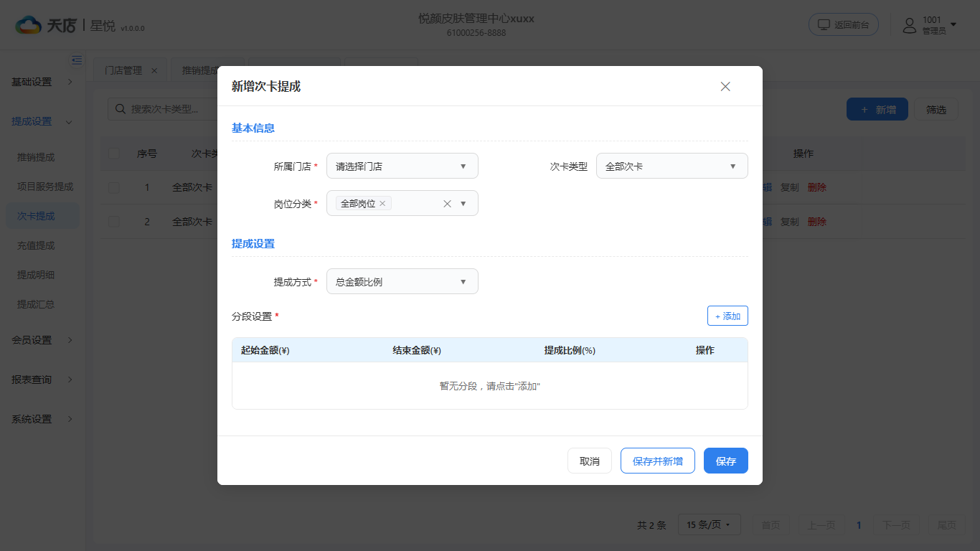Screen dimensions: 980x551
Task: Remove the 全部岗位 tag
Action: pos(382,204)
